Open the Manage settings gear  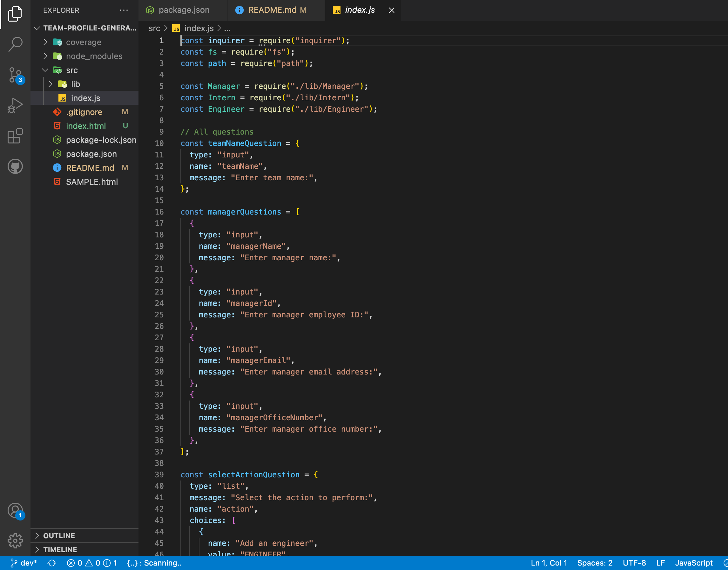point(15,540)
